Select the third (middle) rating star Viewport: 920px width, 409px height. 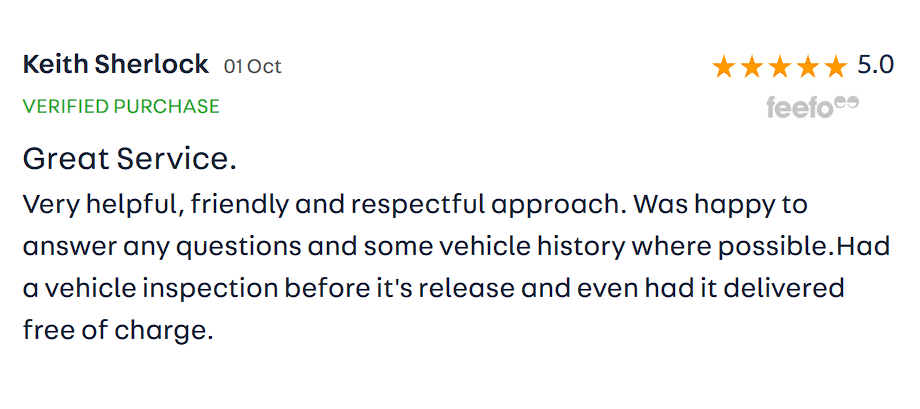[x=780, y=67]
